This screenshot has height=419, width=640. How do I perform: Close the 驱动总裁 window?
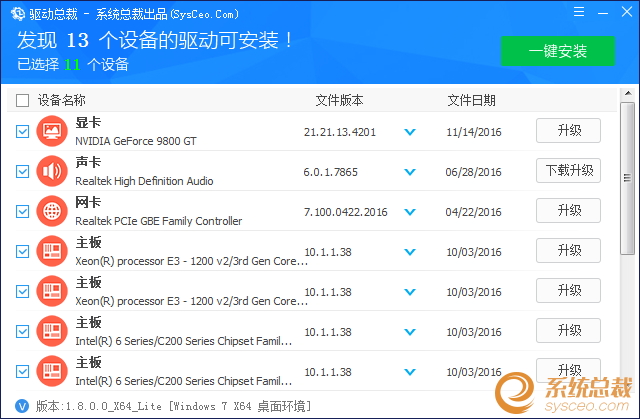click(627, 11)
